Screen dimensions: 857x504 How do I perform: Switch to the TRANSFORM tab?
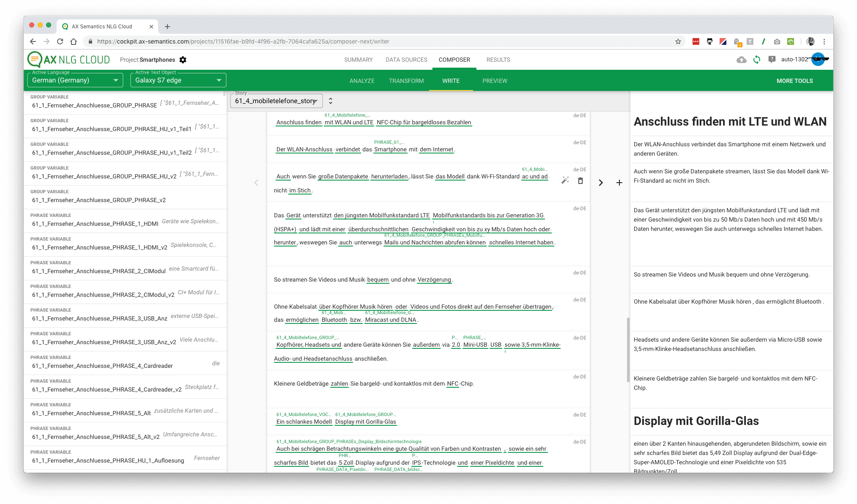(406, 81)
